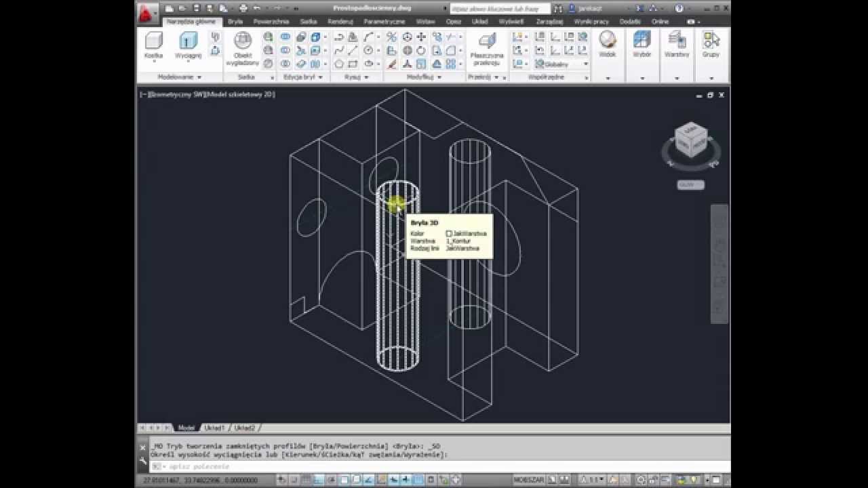This screenshot has width=868, height=488.
Task: Open the Warstwy layers panel button
Action: [x=676, y=45]
